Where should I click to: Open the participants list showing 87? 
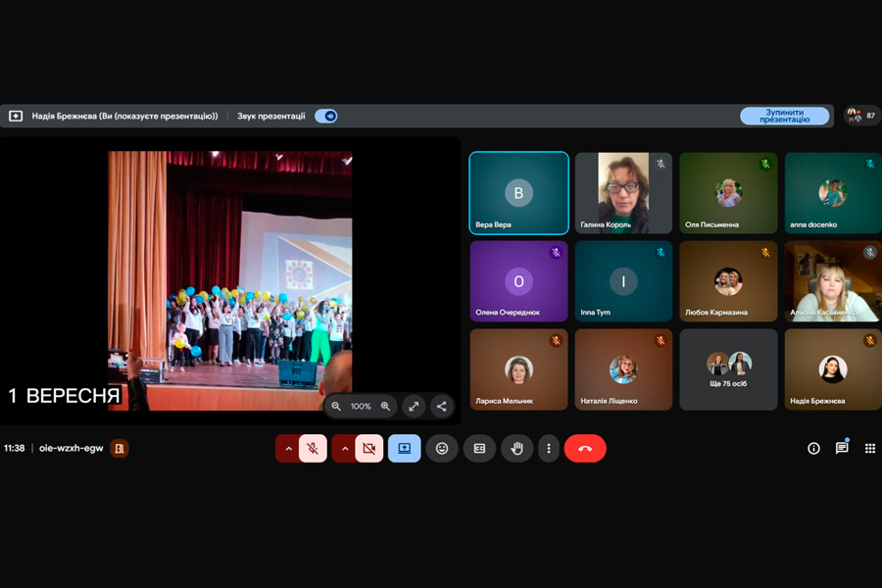[x=861, y=116]
